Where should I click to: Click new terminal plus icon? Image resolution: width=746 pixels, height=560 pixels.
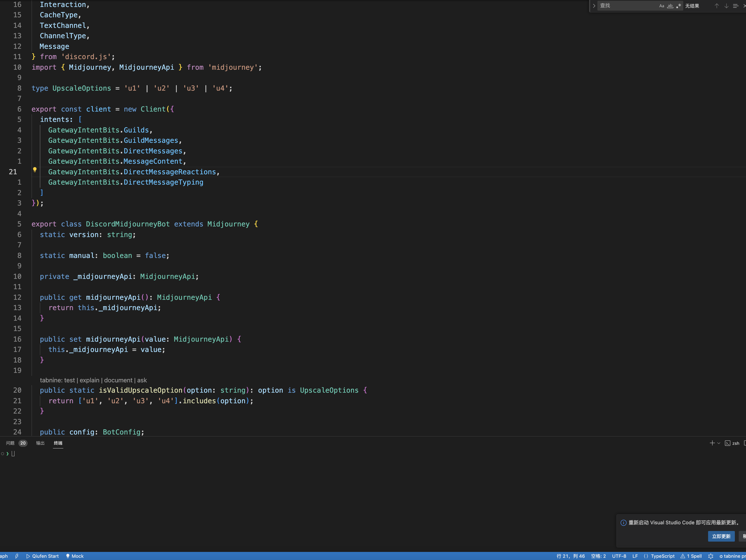pos(712,443)
